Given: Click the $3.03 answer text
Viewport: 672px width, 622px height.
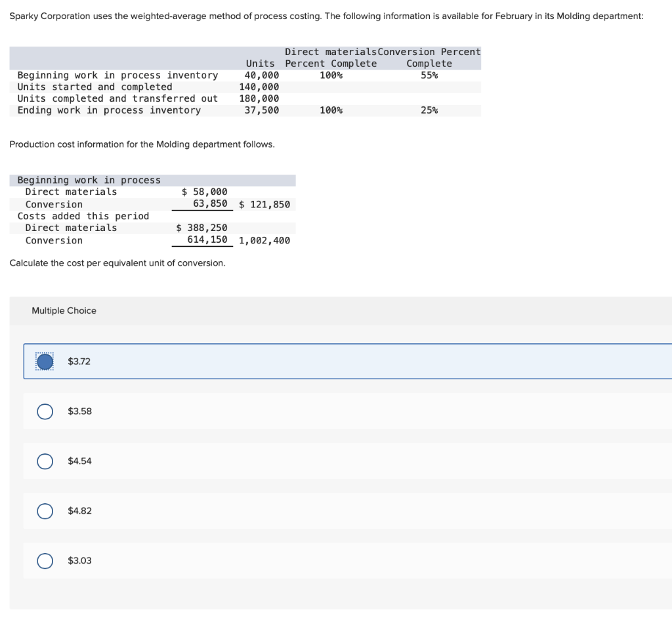Looking at the screenshot, I should [79, 560].
